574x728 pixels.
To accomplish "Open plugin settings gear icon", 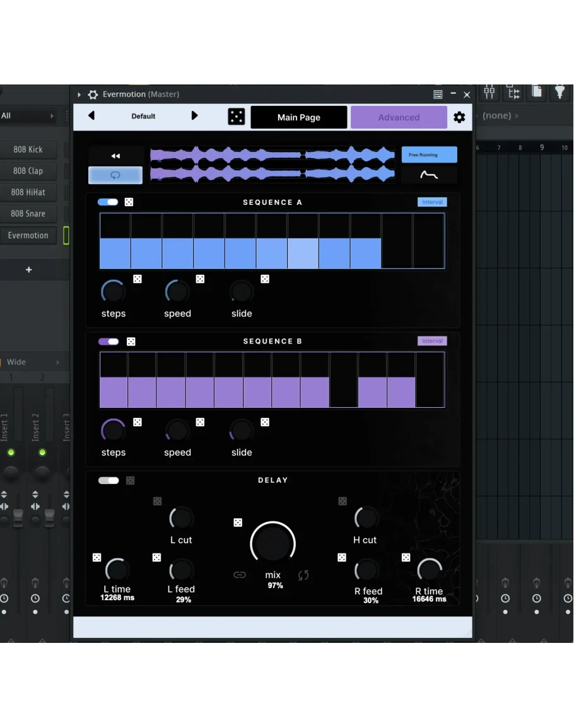I will click(459, 117).
